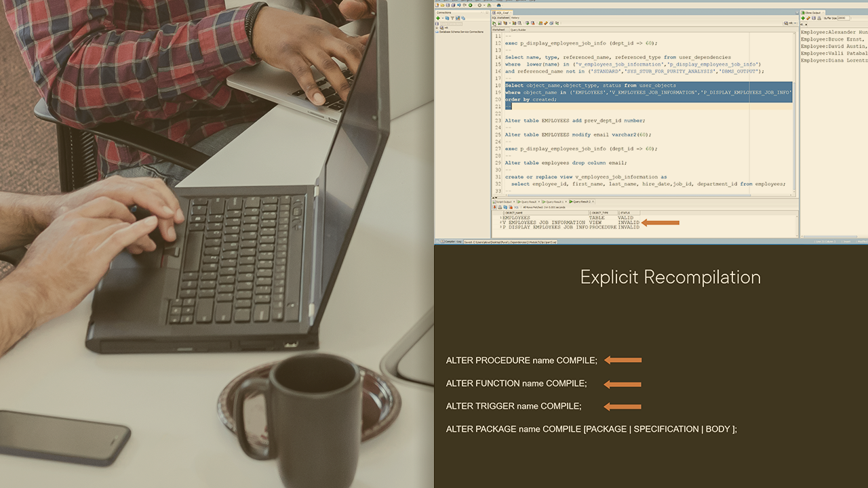Open the gear icon dropdown in main toolbar
Image resolution: width=868 pixels, height=488 pixels.
(484, 5)
